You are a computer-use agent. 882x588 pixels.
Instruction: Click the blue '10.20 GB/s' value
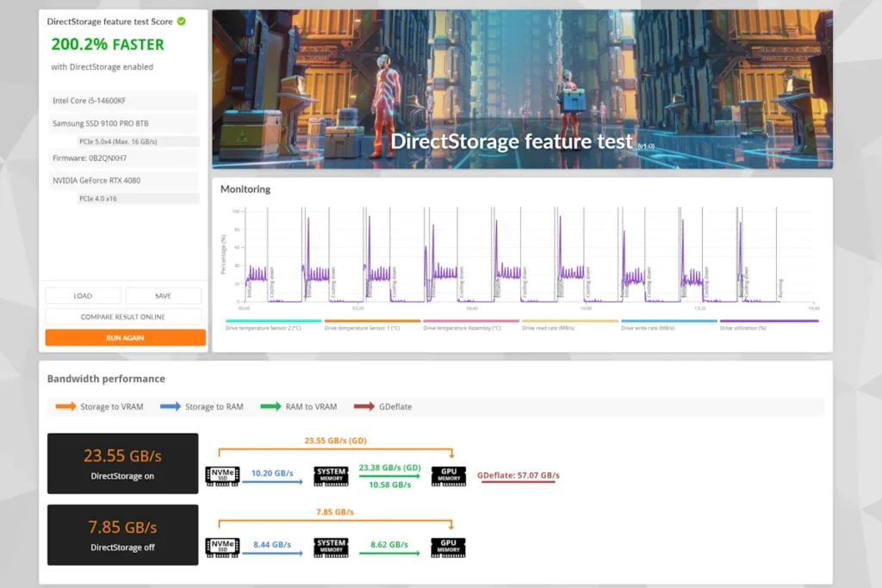pyautogui.click(x=272, y=473)
